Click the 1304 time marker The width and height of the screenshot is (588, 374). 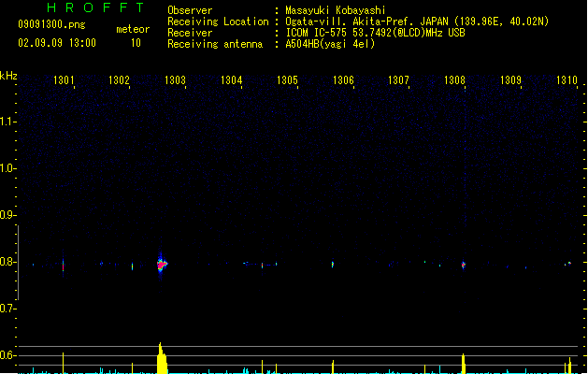click(232, 80)
